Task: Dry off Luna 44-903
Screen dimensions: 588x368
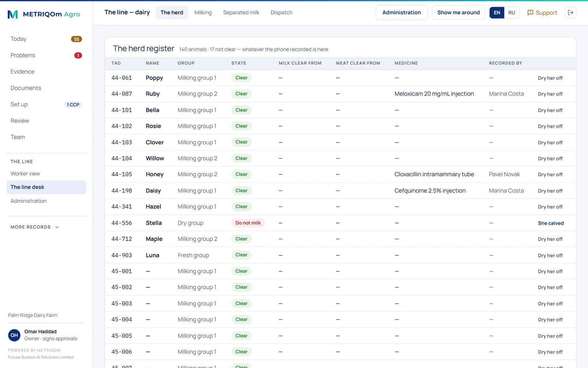Action: (x=550, y=255)
